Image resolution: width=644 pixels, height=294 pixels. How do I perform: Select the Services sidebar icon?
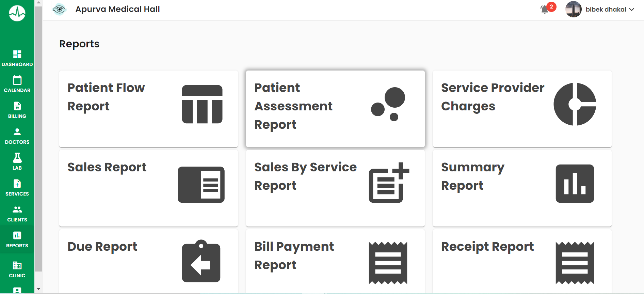[17, 184]
